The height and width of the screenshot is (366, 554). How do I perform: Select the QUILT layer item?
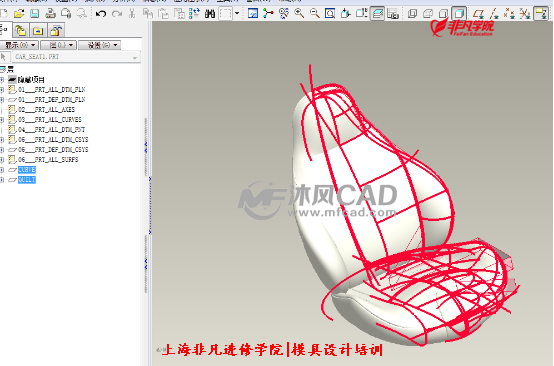click(x=26, y=180)
